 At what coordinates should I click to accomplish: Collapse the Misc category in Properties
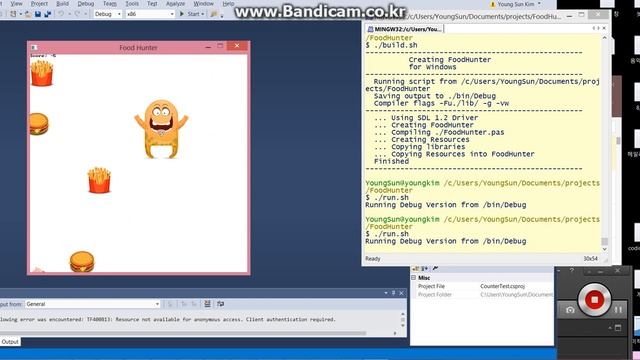point(413,278)
